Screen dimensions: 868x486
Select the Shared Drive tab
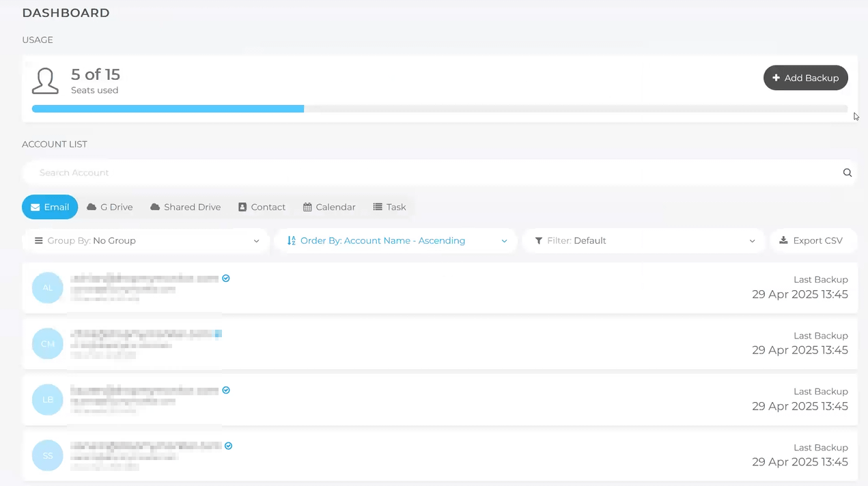click(x=185, y=207)
